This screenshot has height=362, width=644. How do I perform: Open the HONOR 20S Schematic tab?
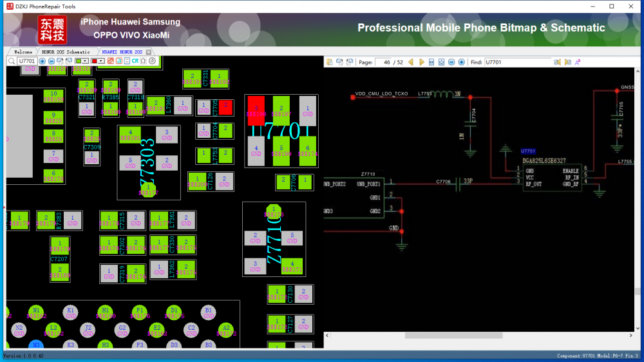click(x=66, y=52)
